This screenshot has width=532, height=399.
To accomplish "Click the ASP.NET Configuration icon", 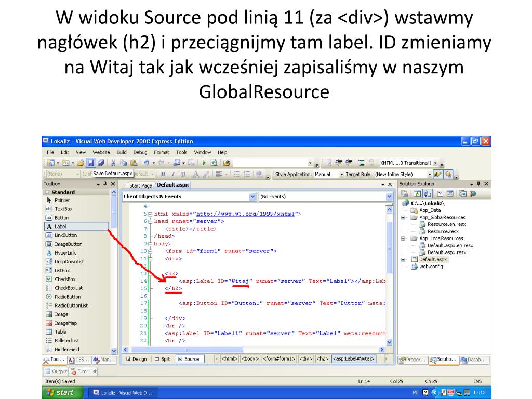I will click(473, 194).
